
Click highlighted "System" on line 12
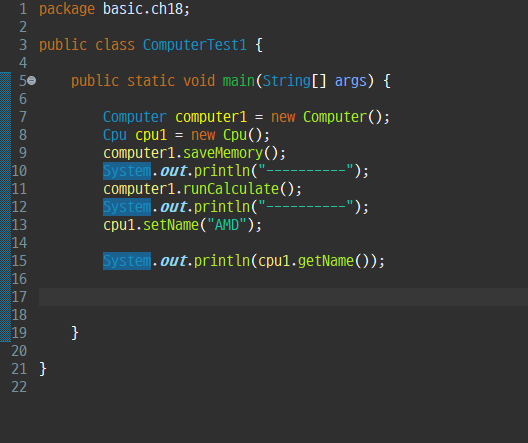point(127,207)
